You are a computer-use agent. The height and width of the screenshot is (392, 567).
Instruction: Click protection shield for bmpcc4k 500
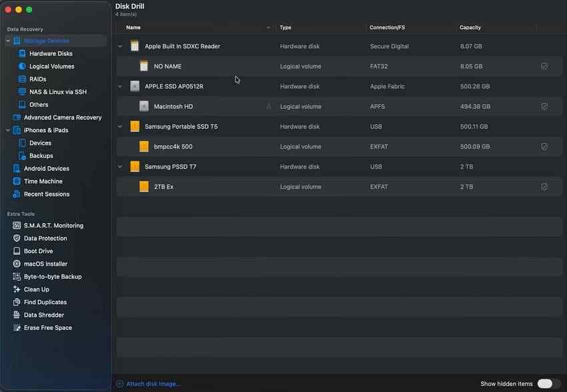click(x=544, y=147)
